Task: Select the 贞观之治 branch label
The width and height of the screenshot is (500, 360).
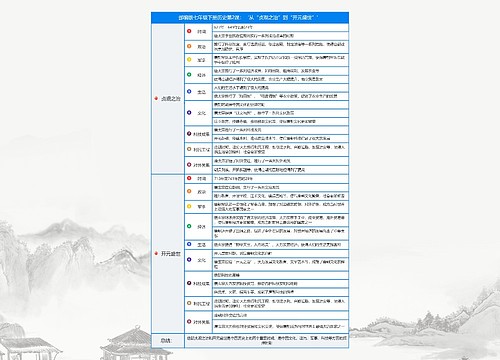Action: (x=171, y=99)
